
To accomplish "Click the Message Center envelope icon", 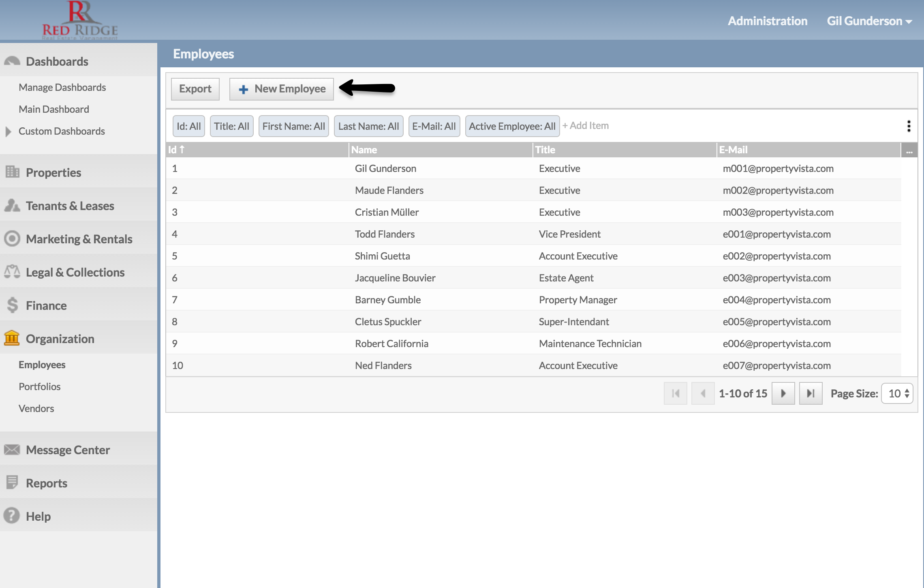I will 12,449.
